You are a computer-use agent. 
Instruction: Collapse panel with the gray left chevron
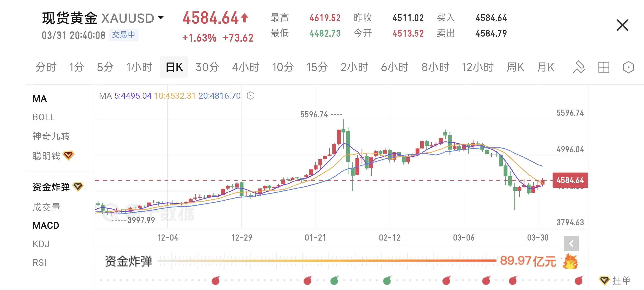(x=571, y=243)
